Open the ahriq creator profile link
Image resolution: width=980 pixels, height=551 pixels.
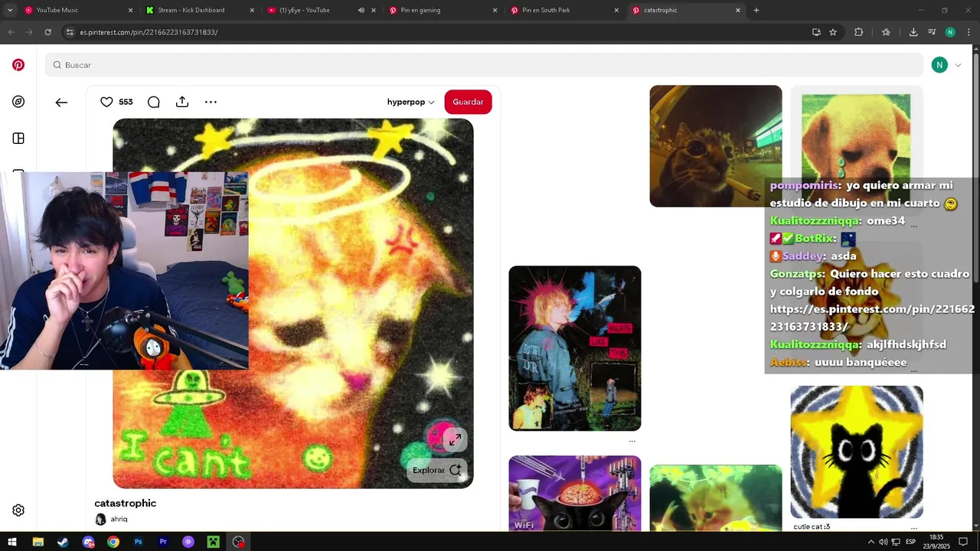pos(119,519)
